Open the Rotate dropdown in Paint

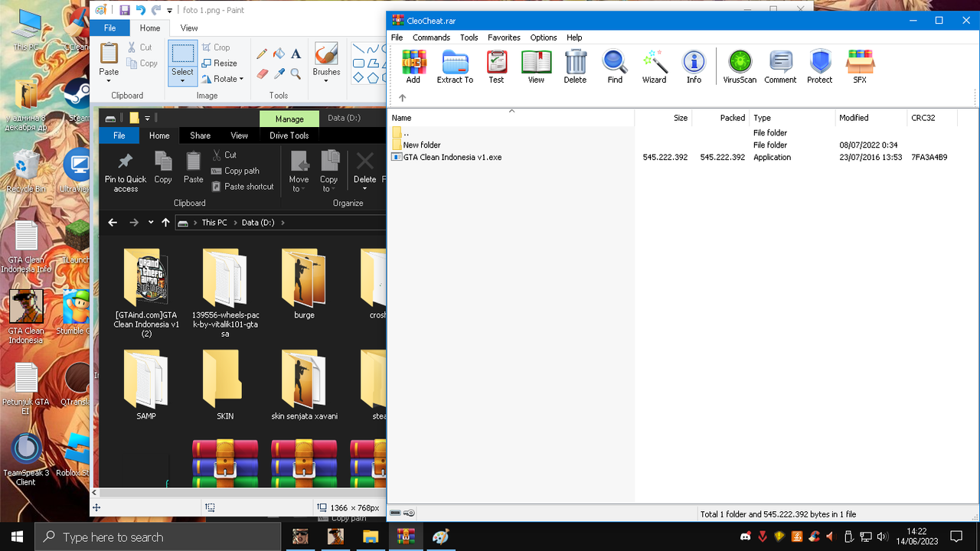coord(223,79)
